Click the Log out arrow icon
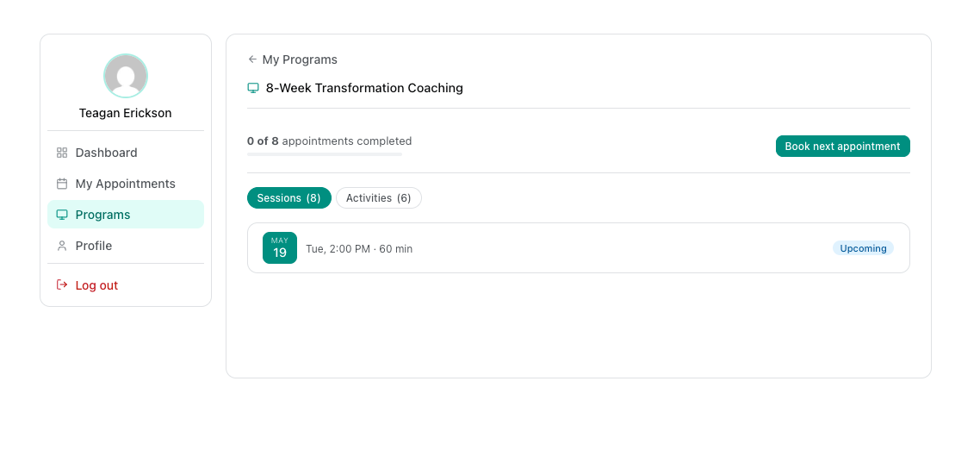The width and height of the screenshot is (980, 450). (x=62, y=284)
